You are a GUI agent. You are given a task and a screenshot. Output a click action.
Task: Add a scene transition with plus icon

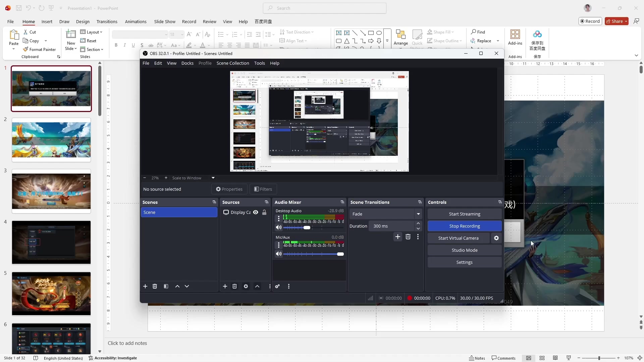[x=398, y=237]
